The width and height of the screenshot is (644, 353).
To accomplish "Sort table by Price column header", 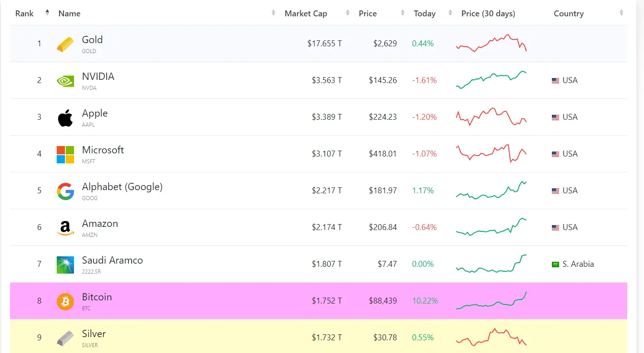I will point(368,14).
